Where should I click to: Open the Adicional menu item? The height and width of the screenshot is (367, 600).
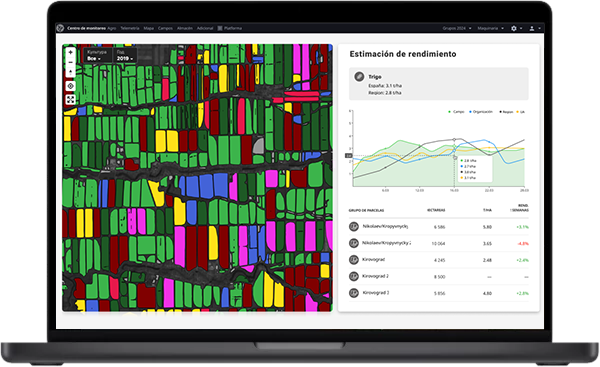pos(205,28)
